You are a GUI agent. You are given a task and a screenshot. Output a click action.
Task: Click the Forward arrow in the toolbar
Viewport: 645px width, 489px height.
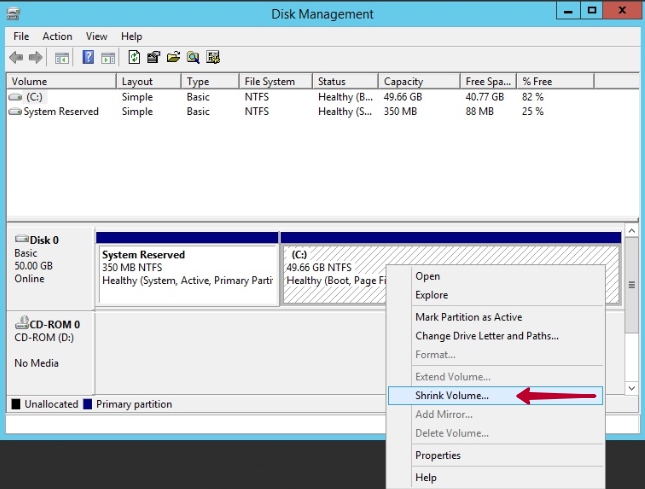(36, 58)
